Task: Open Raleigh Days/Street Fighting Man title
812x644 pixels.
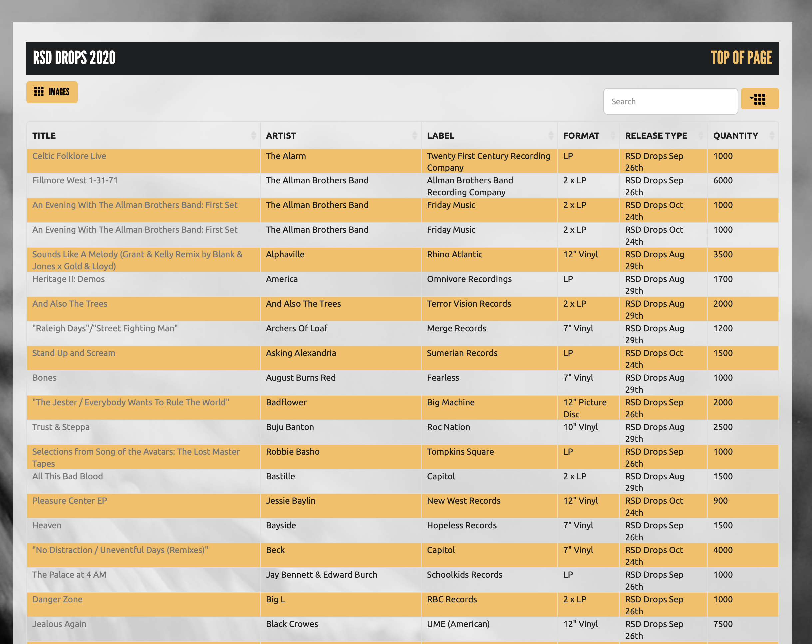Action: [x=105, y=328]
